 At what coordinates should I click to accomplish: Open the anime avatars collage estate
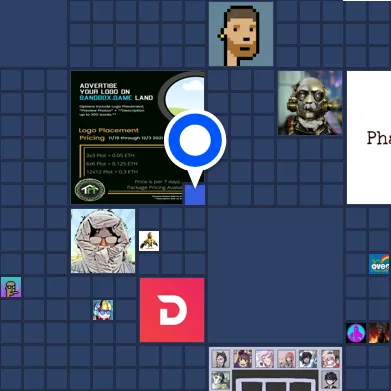click(x=276, y=369)
